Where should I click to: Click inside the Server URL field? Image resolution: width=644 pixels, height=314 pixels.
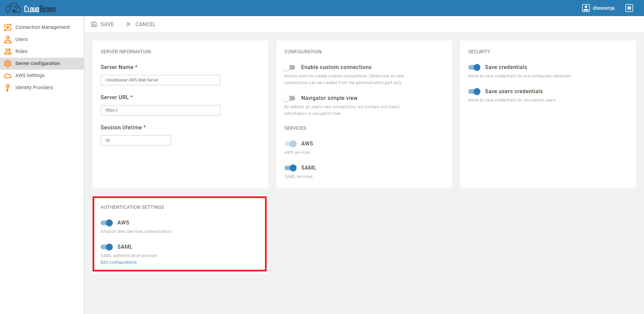pos(160,110)
